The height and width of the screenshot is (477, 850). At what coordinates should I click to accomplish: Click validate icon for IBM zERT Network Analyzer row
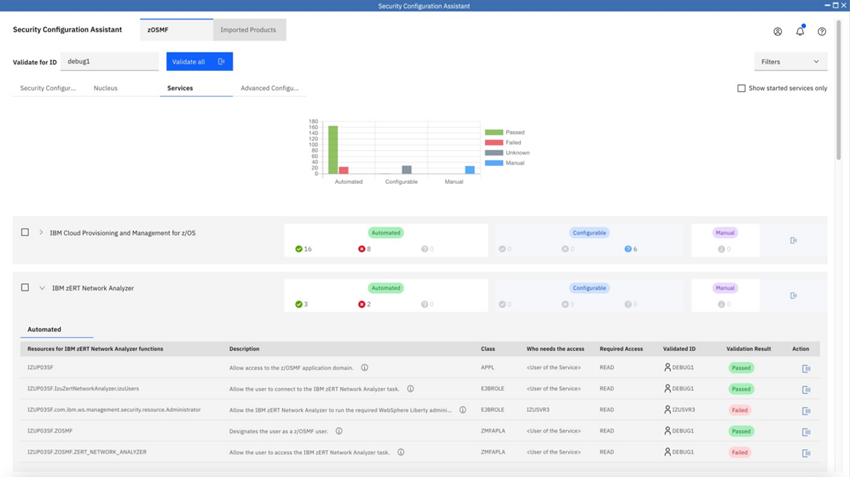point(794,295)
